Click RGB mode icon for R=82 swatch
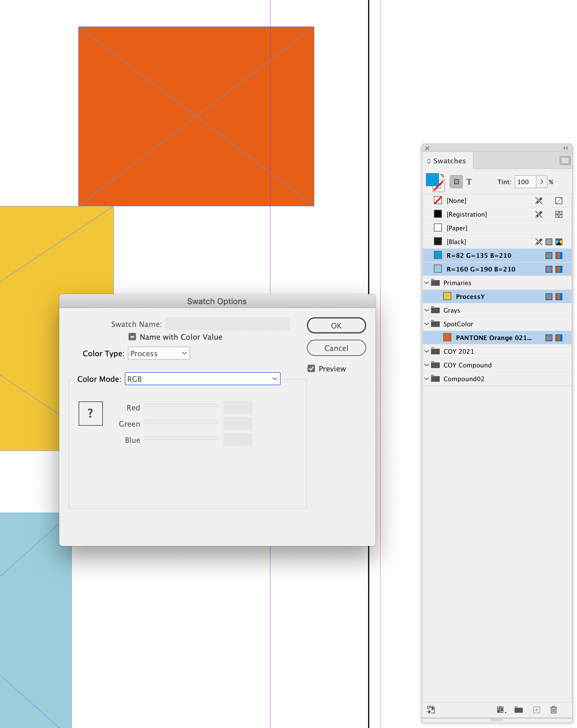 click(x=559, y=256)
